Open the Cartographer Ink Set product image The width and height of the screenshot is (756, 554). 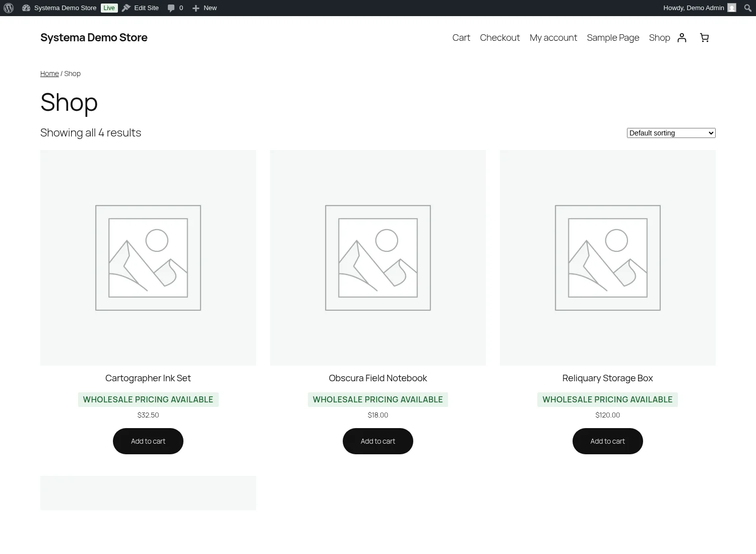coord(148,258)
